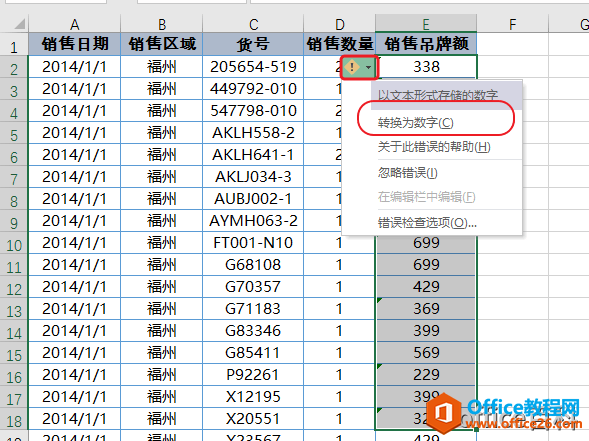Click cell E2 containing 338
The height and width of the screenshot is (441, 589).
click(x=426, y=67)
